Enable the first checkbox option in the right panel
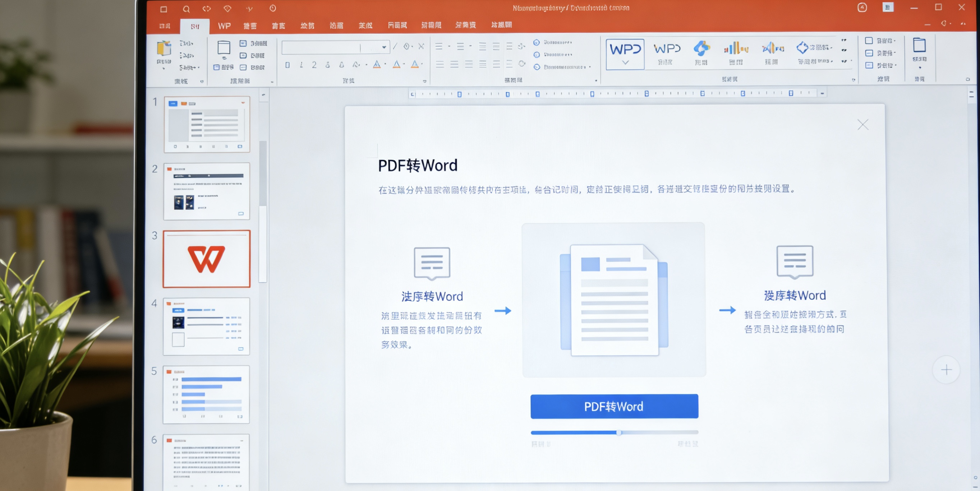Screen dimensions: 980x491 tap(869, 40)
